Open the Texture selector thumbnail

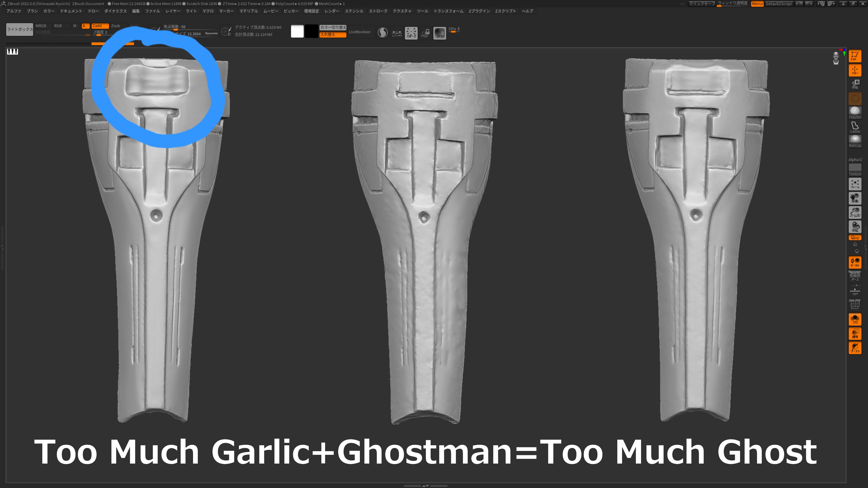point(855,169)
